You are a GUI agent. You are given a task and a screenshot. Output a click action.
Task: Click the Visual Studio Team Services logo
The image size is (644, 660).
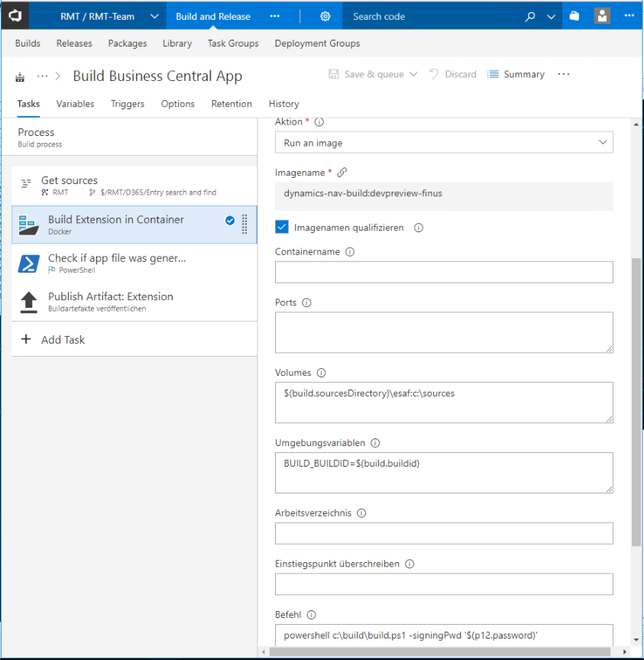point(15,16)
